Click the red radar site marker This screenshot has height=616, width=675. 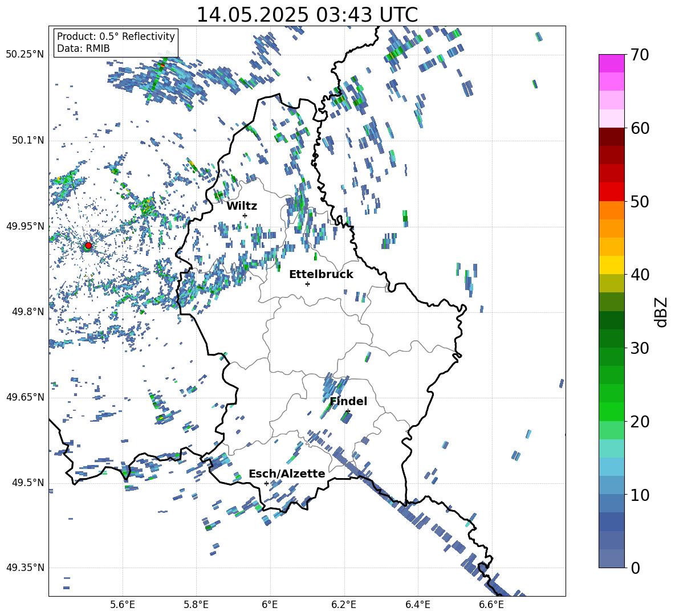tap(88, 245)
